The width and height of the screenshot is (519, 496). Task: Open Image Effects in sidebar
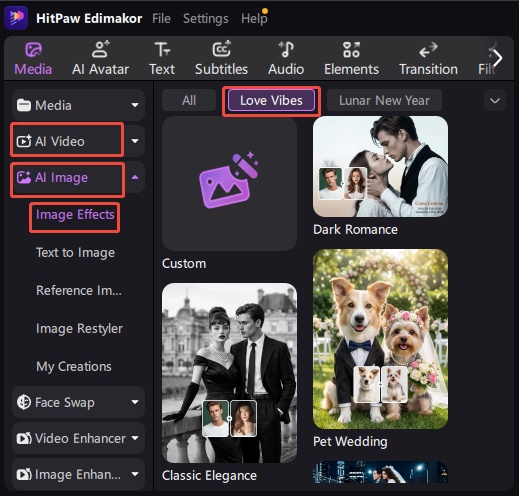pyautogui.click(x=75, y=215)
